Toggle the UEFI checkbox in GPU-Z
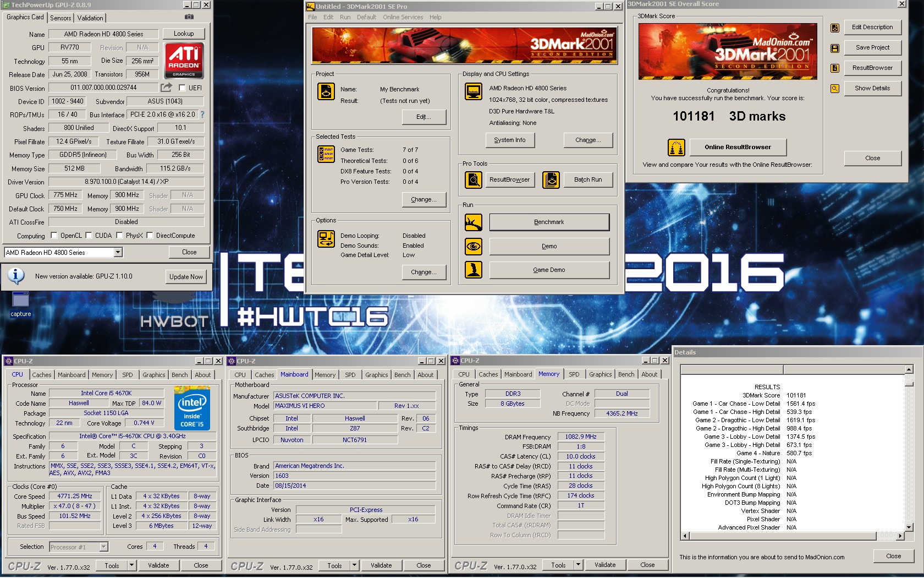Image resolution: width=924 pixels, height=578 pixels. point(182,88)
